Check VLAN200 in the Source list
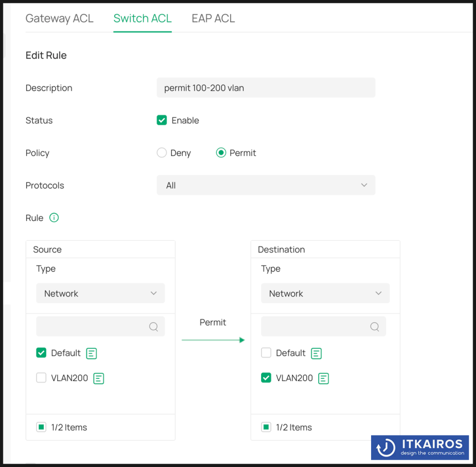Image resolution: width=476 pixels, height=467 pixels. pos(41,378)
